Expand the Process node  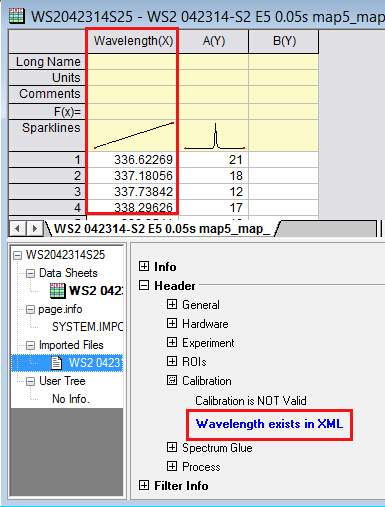172,466
